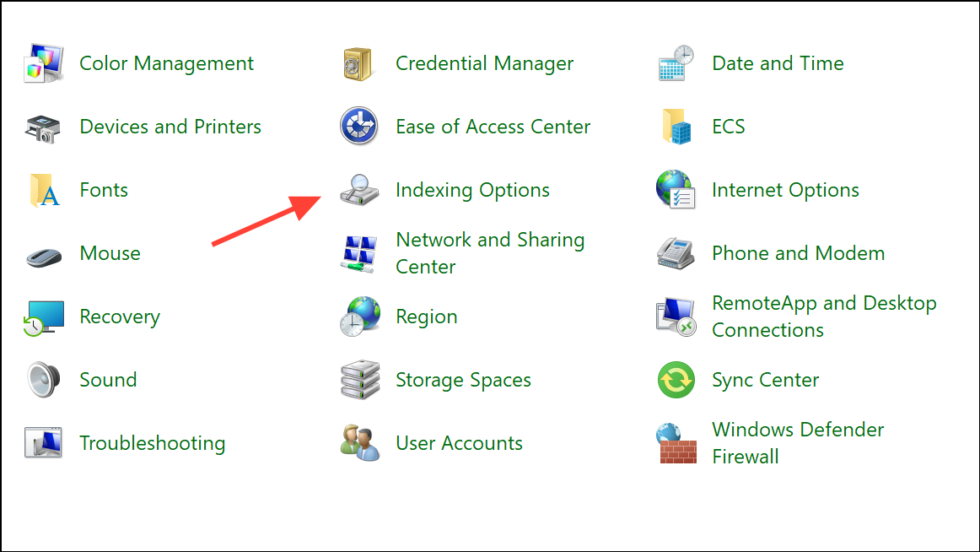Image resolution: width=980 pixels, height=552 pixels.
Task: Select the Region text link
Action: tap(426, 317)
